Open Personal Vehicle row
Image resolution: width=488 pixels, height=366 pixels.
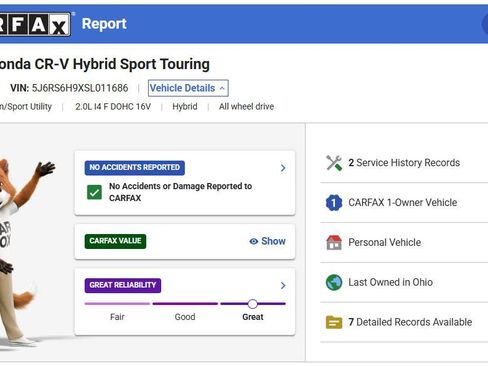[404, 242]
